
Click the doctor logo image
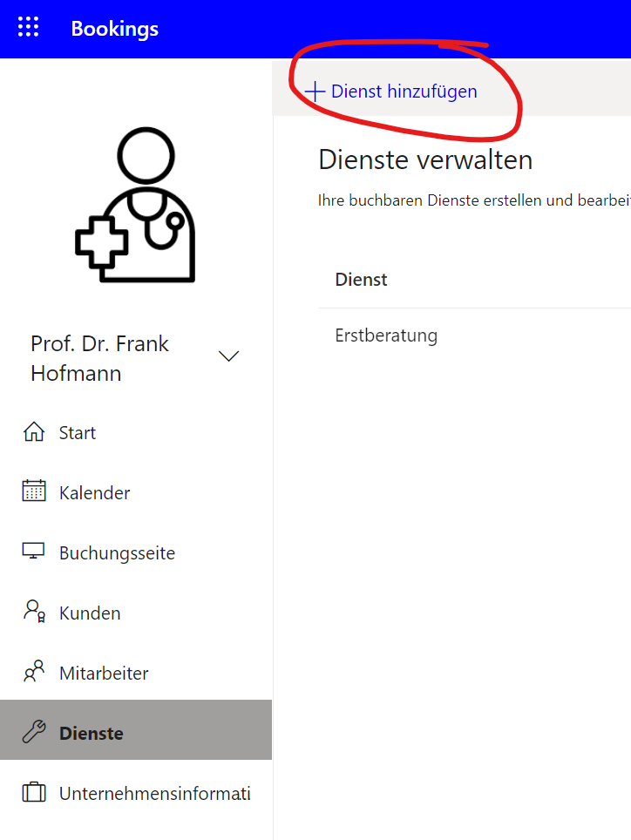pyautogui.click(x=135, y=205)
